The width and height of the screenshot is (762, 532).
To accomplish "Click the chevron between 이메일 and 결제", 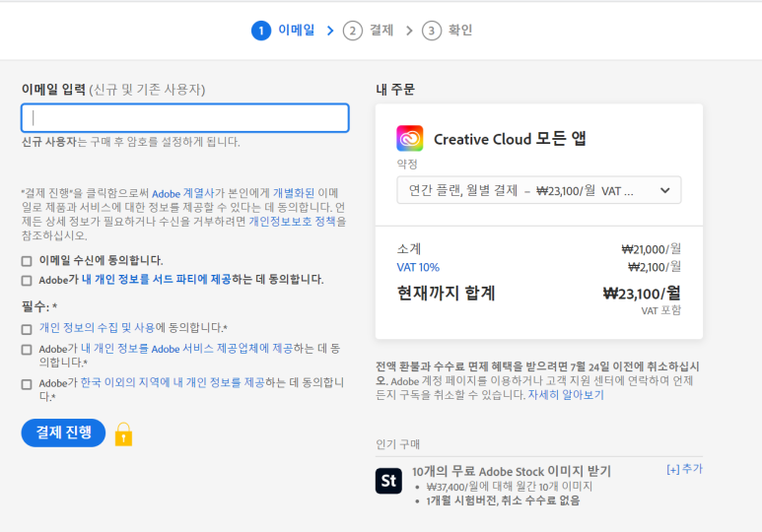I will pos(330,31).
